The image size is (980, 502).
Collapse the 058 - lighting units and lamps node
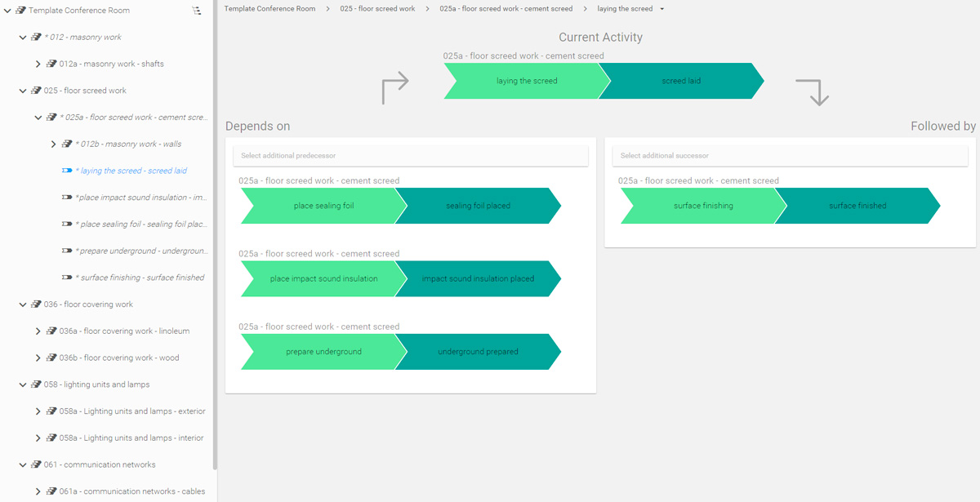coord(23,384)
